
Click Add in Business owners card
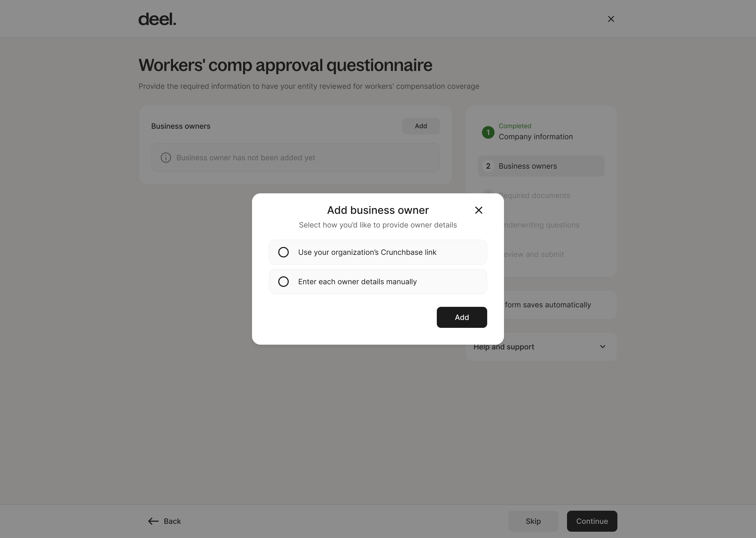pos(421,126)
